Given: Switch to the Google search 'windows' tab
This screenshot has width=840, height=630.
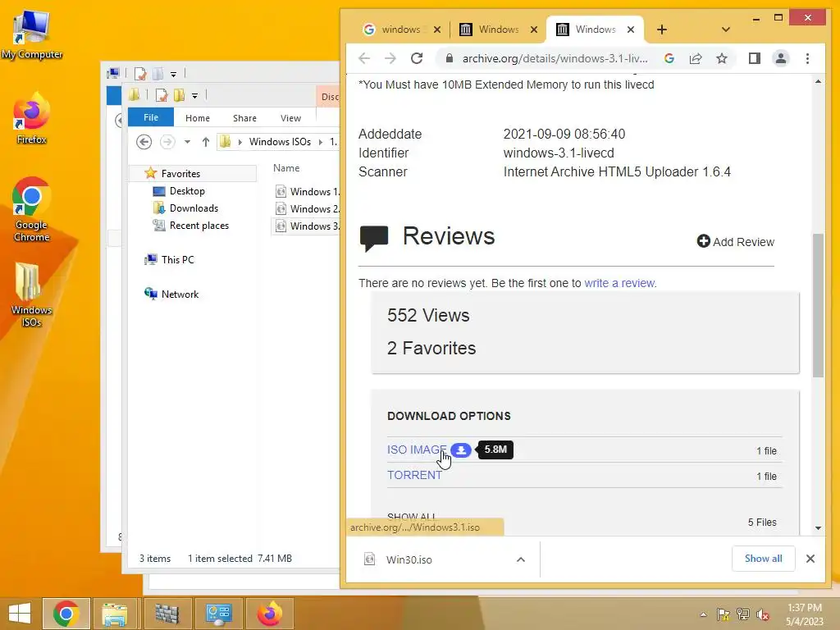Looking at the screenshot, I should tap(400, 30).
